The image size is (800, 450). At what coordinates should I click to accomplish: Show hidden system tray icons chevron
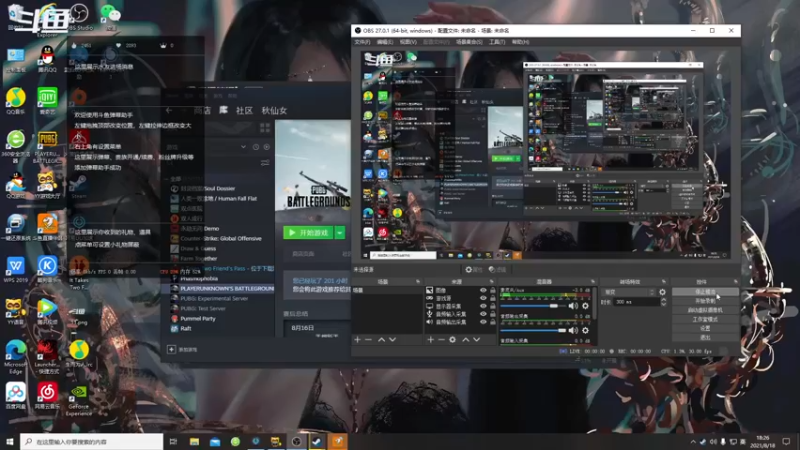pyautogui.click(x=693, y=442)
